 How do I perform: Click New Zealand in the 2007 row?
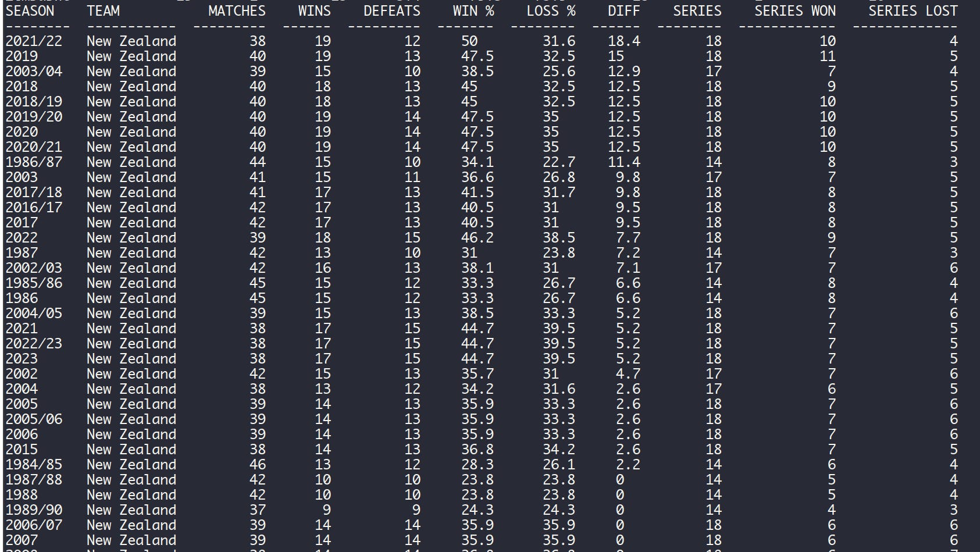(131, 540)
